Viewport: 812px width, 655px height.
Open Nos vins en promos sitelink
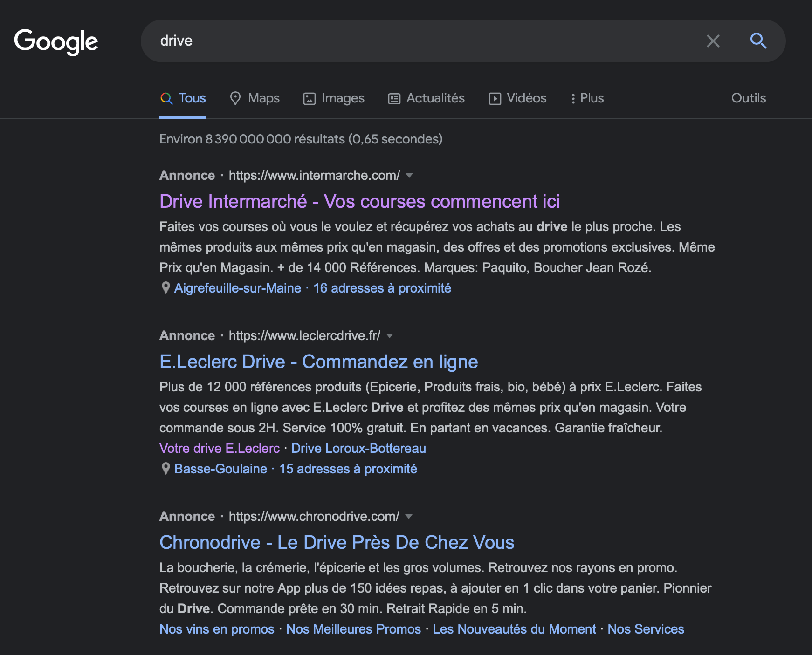217,629
